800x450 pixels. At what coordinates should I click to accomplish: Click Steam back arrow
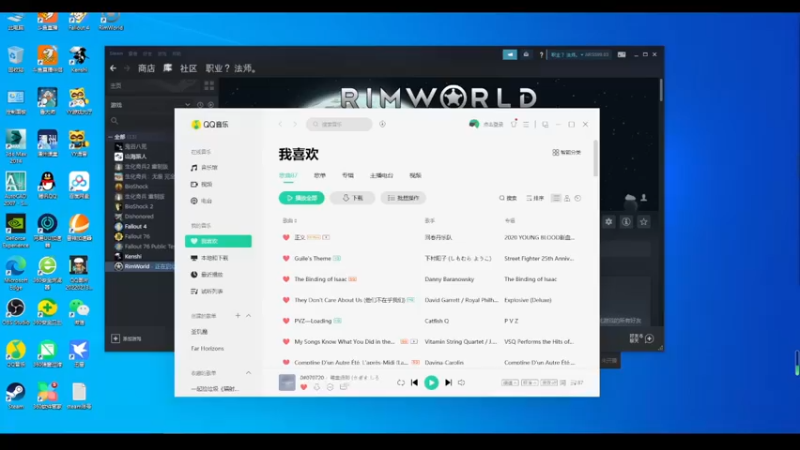click(113, 68)
